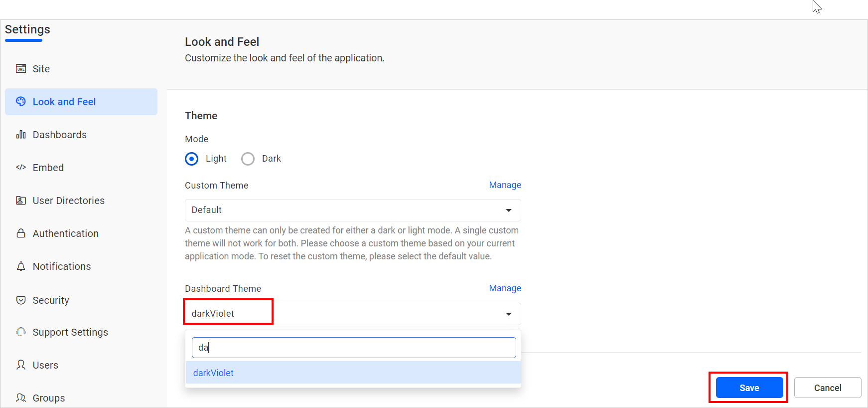
Task: Click Manage link for Custom Theme
Action: click(x=505, y=185)
